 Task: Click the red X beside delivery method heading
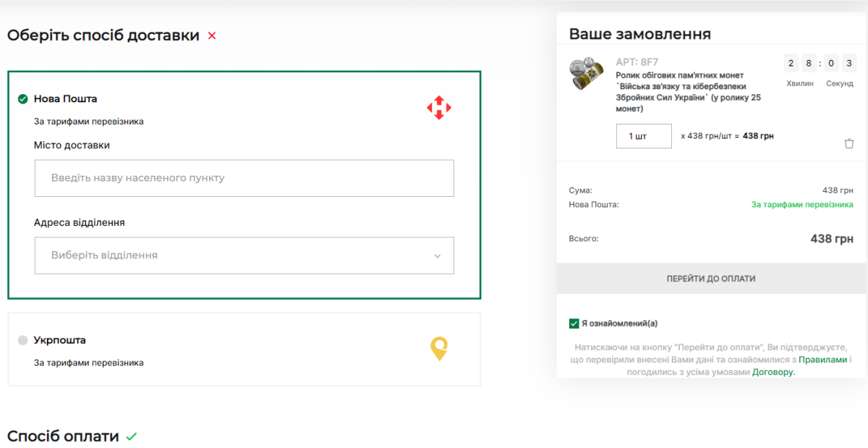[x=212, y=35]
